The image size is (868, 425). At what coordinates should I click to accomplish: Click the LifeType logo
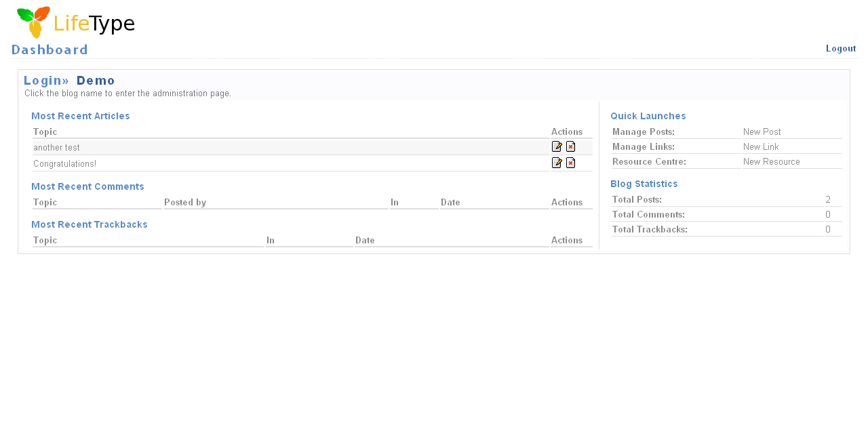(75, 22)
